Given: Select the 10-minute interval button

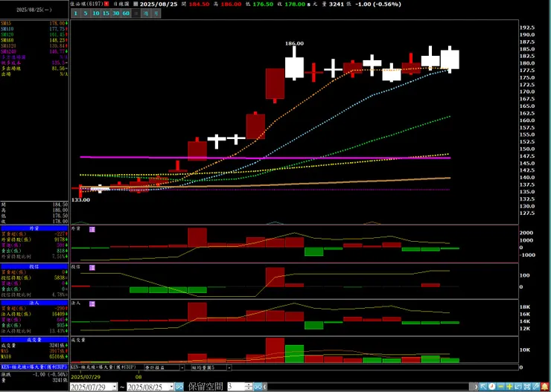Looking at the screenshot, I should [95, 13].
